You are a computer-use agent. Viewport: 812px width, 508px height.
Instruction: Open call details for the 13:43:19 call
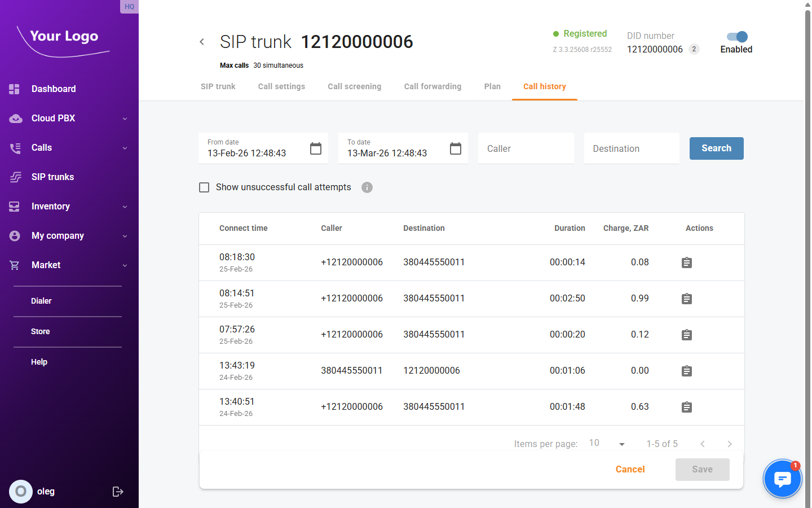click(x=686, y=371)
